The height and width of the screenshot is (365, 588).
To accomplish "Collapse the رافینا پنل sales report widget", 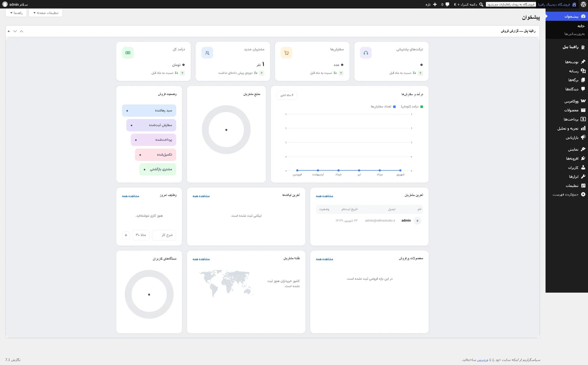I will pos(9,31).
